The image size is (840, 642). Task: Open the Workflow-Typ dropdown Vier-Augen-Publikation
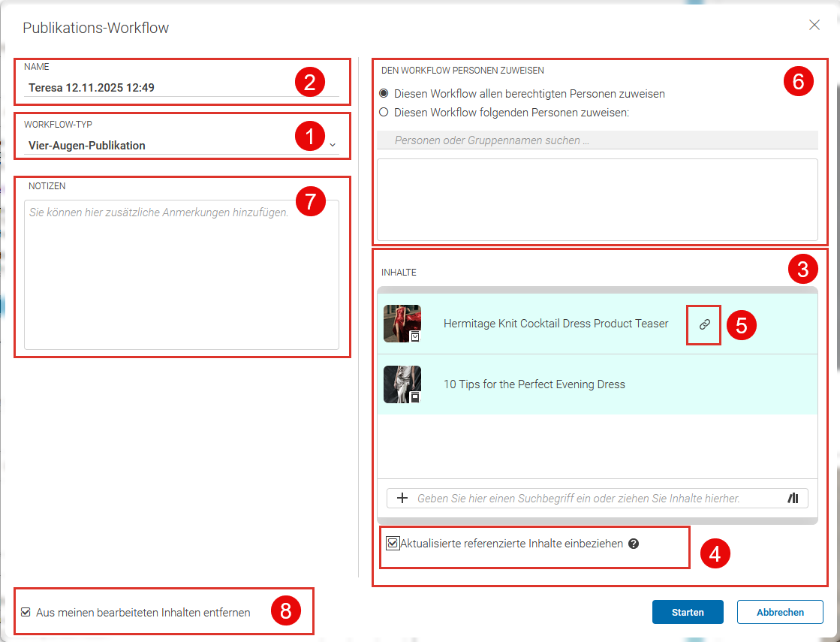[x=182, y=145]
